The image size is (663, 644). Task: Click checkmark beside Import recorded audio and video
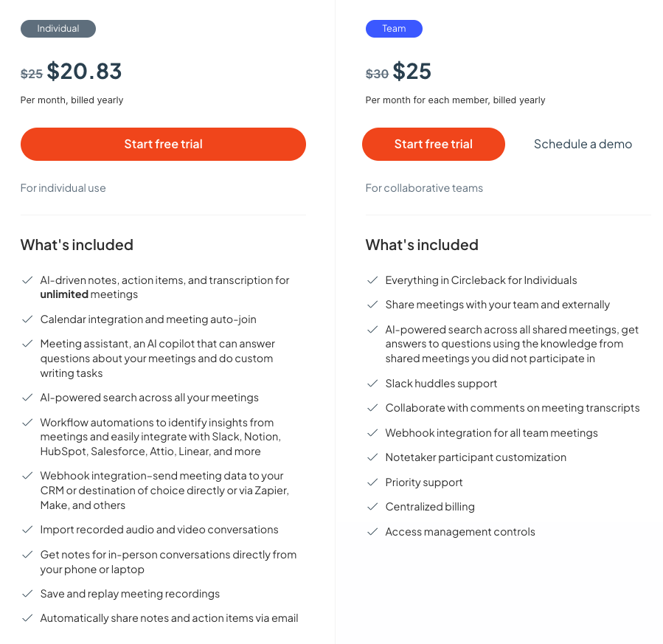coord(27,530)
